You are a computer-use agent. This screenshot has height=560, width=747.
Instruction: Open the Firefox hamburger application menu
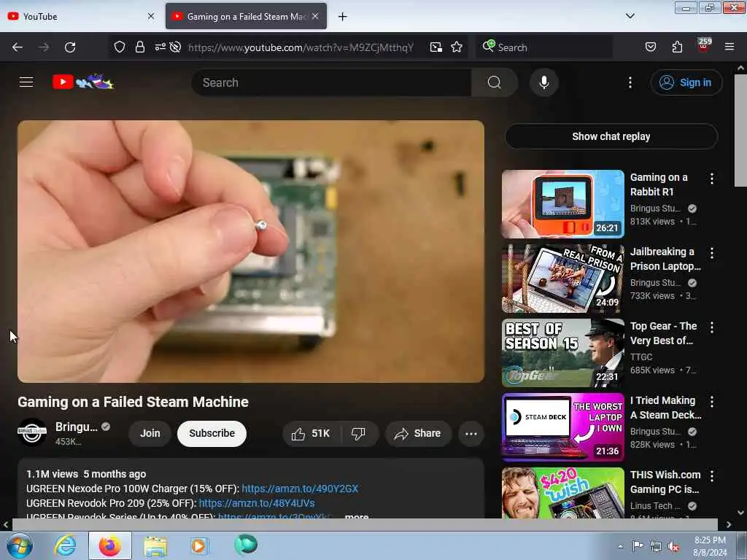click(729, 47)
